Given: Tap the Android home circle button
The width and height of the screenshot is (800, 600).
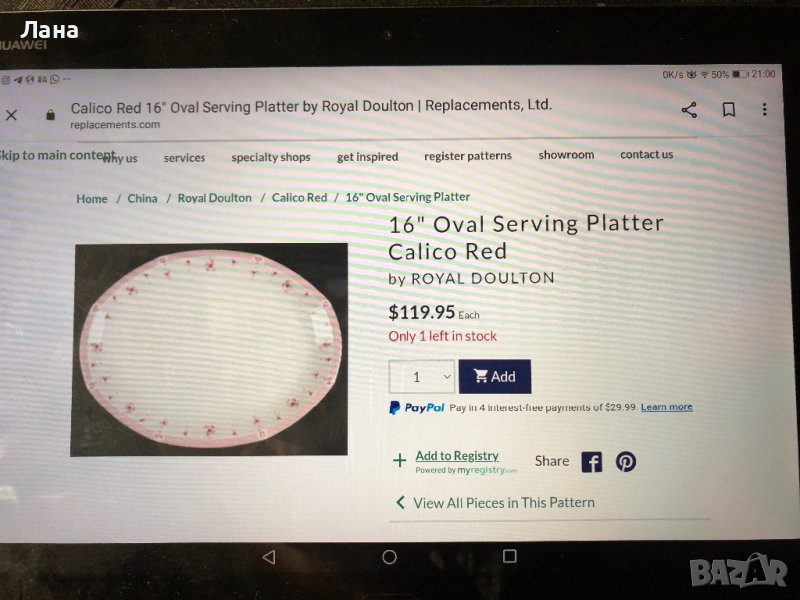Looking at the screenshot, I should click(x=389, y=557).
